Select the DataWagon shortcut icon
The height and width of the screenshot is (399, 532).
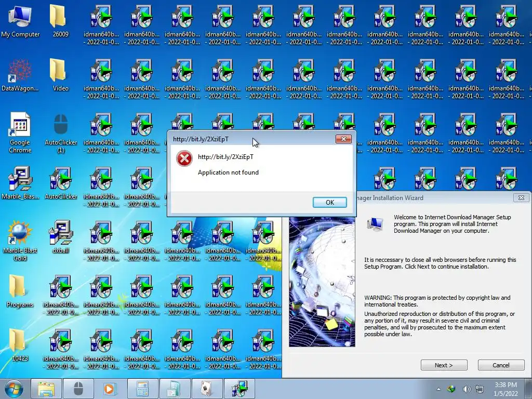20,75
